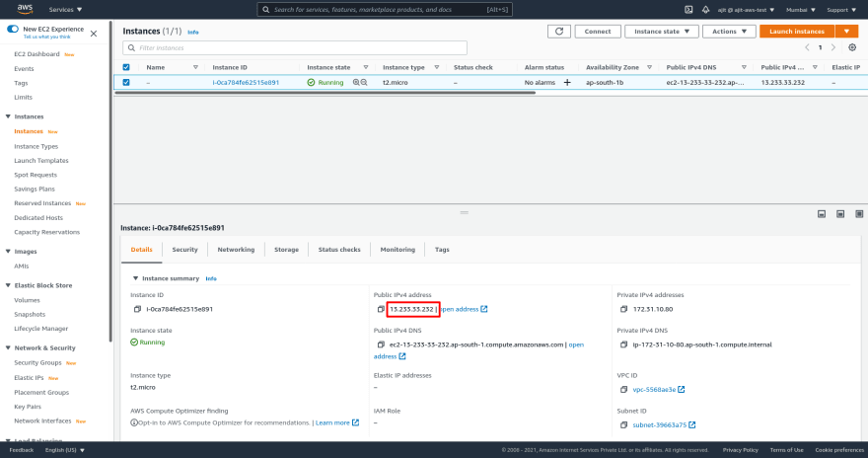Go to next page of instances

[833, 47]
